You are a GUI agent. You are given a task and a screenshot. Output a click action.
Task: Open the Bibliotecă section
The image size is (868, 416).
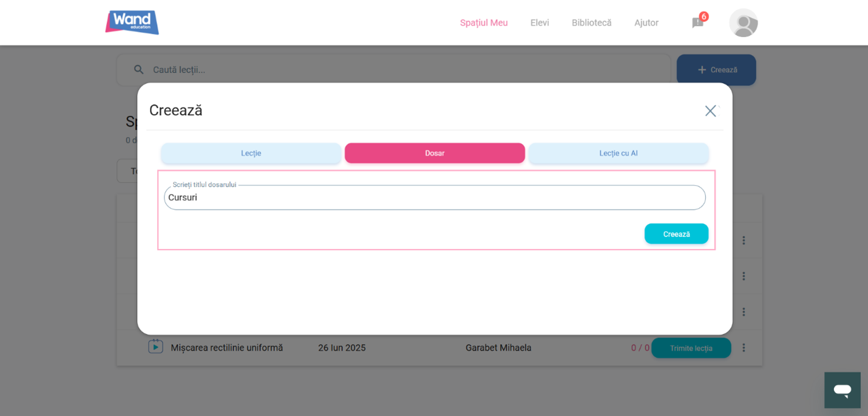click(591, 23)
